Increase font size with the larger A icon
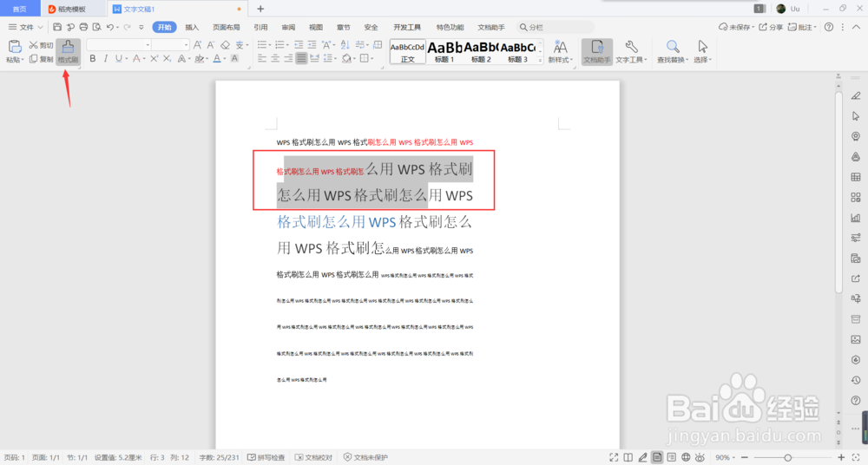The image size is (868, 465). click(197, 45)
